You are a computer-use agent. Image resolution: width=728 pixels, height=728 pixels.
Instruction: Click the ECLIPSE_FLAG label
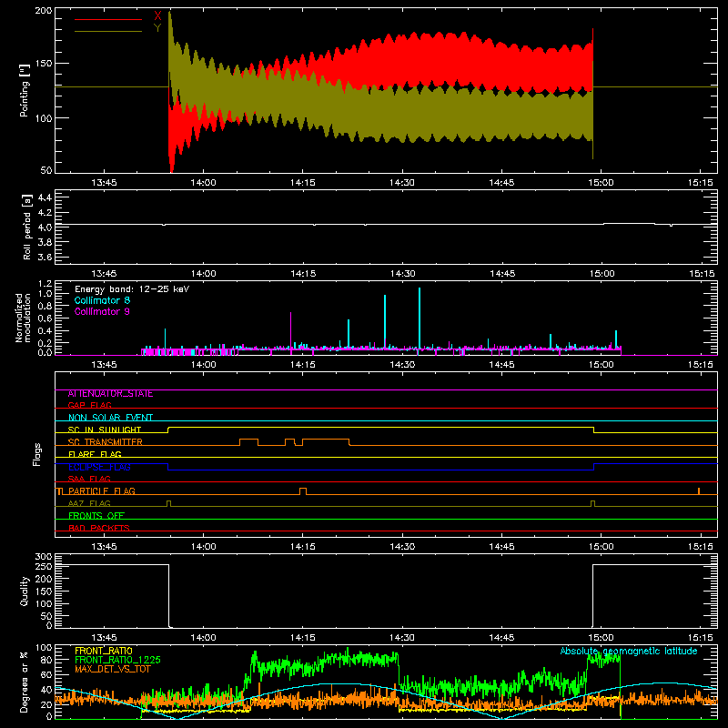(x=99, y=467)
